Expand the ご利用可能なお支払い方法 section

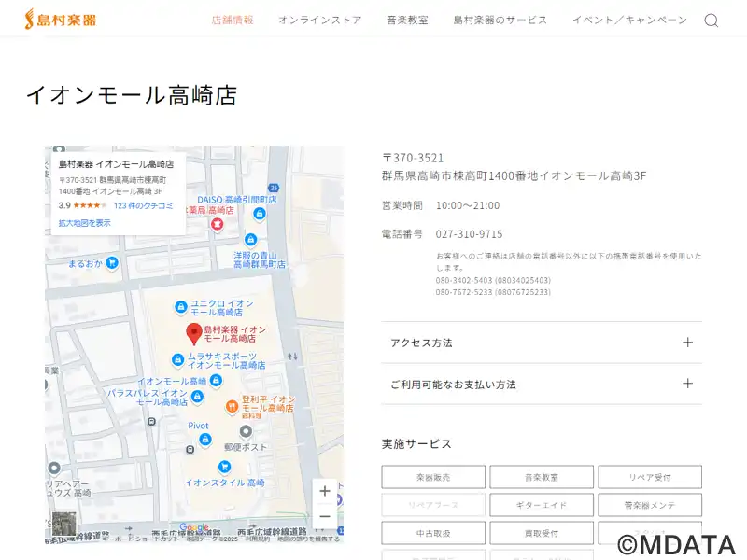coord(542,384)
